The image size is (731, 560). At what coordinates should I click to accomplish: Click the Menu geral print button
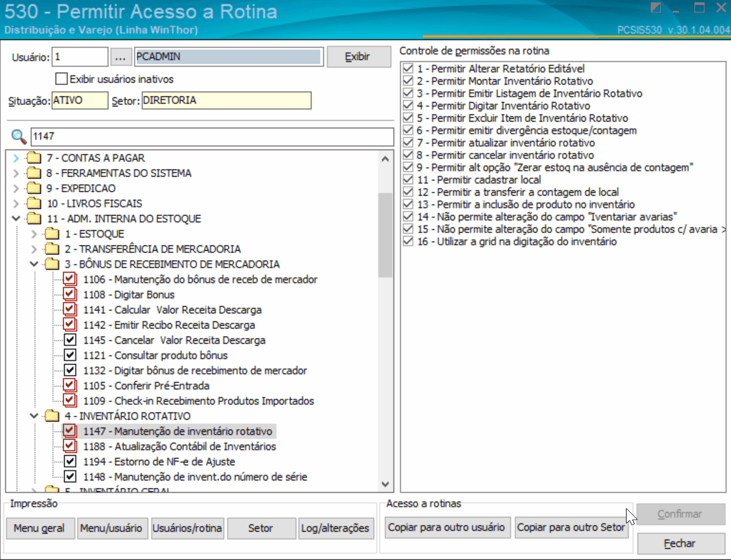[40, 528]
